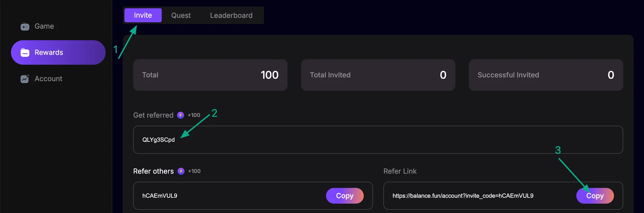Click the Game controller icon in sidebar

[25, 27]
